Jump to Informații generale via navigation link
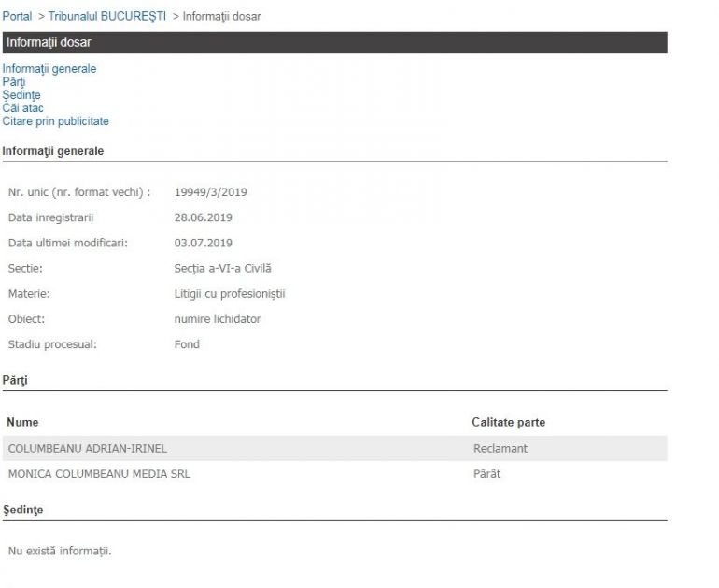 pos(49,69)
